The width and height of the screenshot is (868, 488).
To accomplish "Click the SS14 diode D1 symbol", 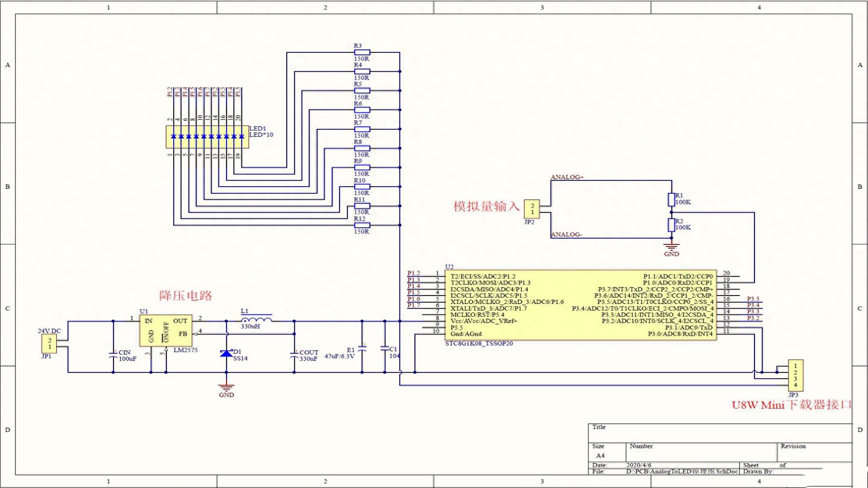I will tap(226, 353).
